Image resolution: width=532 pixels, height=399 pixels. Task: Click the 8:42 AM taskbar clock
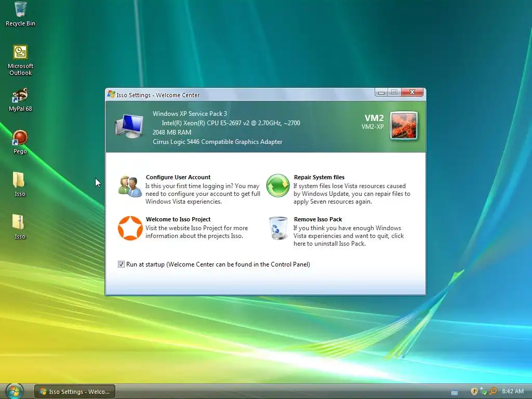(513, 391)
